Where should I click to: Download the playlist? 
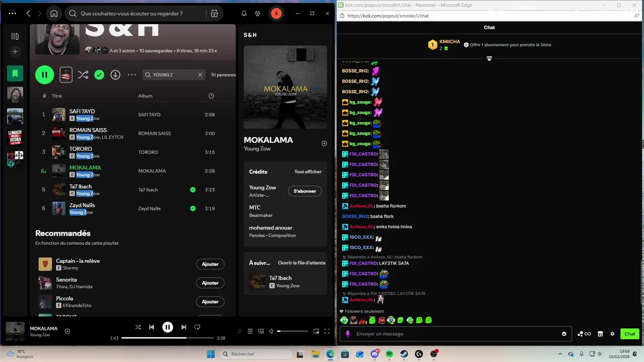click(x=115, y=75)
